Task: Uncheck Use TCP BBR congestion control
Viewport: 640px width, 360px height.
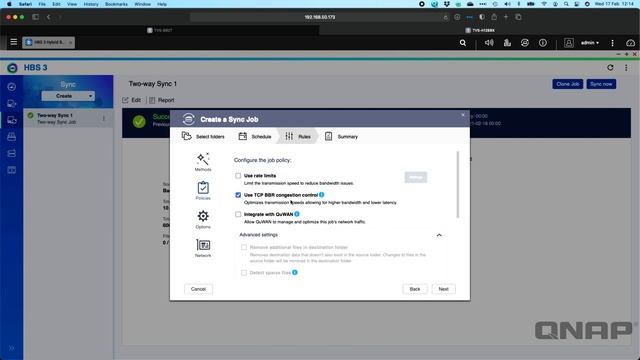Action: [238, 195]
